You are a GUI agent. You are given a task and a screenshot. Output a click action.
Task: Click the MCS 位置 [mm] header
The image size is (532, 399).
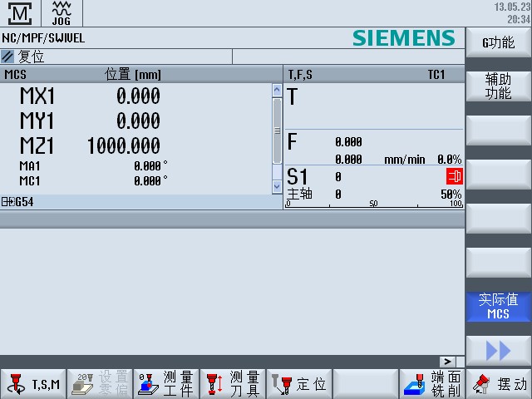[x=140, y=75]
